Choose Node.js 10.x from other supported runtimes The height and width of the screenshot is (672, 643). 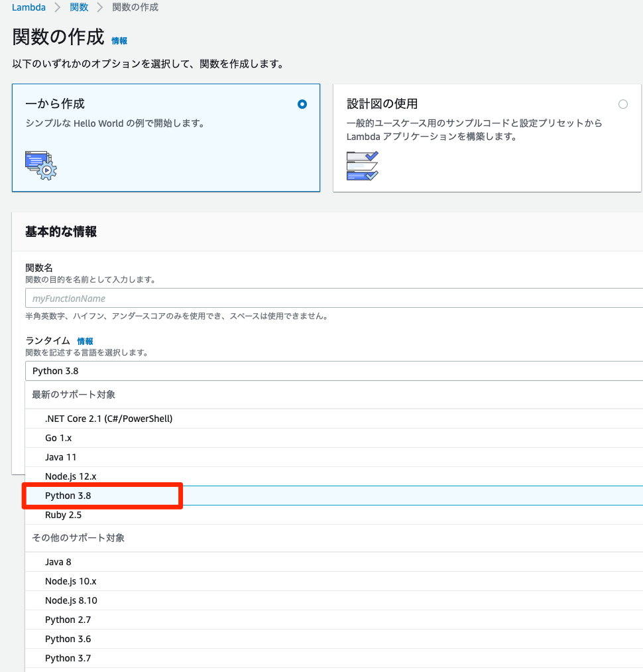(71, 581)
